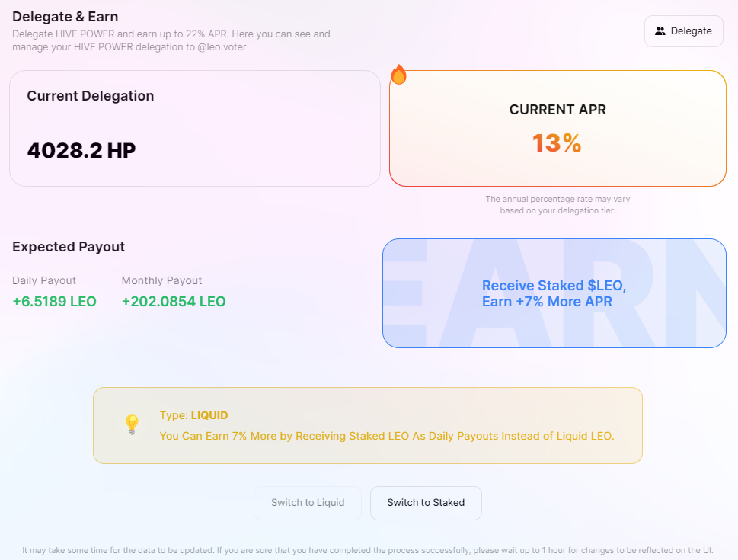Click the APR delegation tier note
The width and height of the screenshot is (738, 560).
pyautogui.click(x=557, y=205)
